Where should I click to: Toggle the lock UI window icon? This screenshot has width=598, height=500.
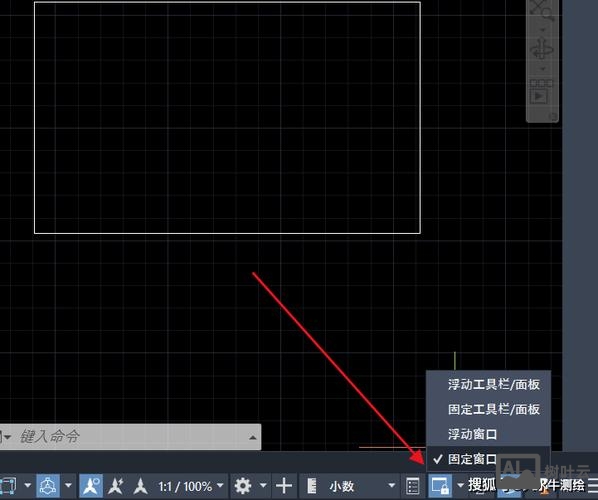[440, 486]
